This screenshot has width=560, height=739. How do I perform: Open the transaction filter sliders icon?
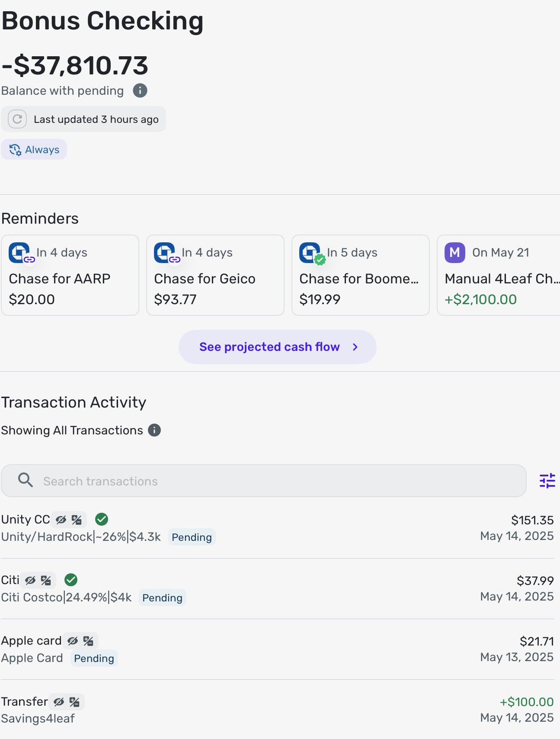(x=547, y=481)
